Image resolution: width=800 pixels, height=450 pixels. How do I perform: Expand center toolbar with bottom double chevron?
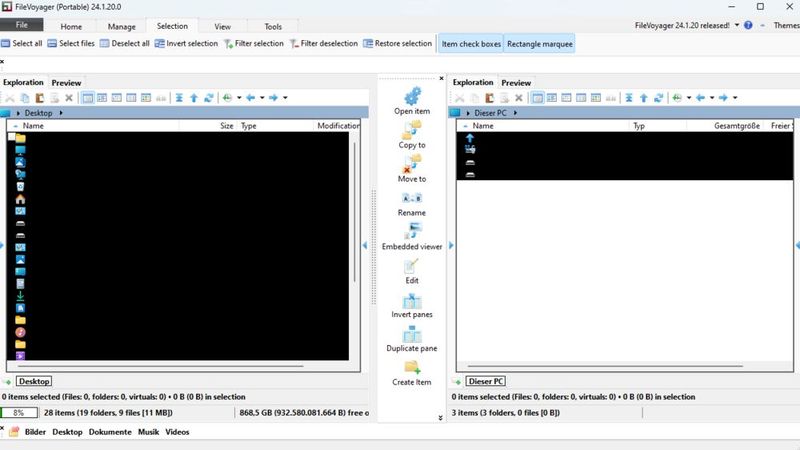click(x=440, y=418)
